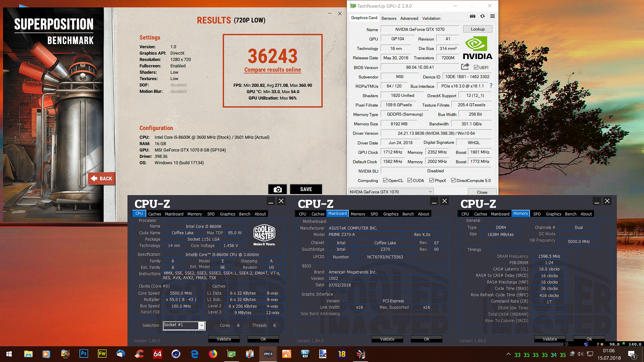The image size is (644, 362).
Task: Open the Socket #1 selection dropdown
Action: (x=201, y=325)
